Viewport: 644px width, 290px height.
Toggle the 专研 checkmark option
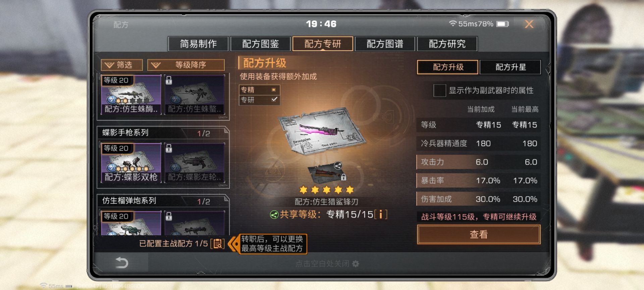[x=259, y=100]
